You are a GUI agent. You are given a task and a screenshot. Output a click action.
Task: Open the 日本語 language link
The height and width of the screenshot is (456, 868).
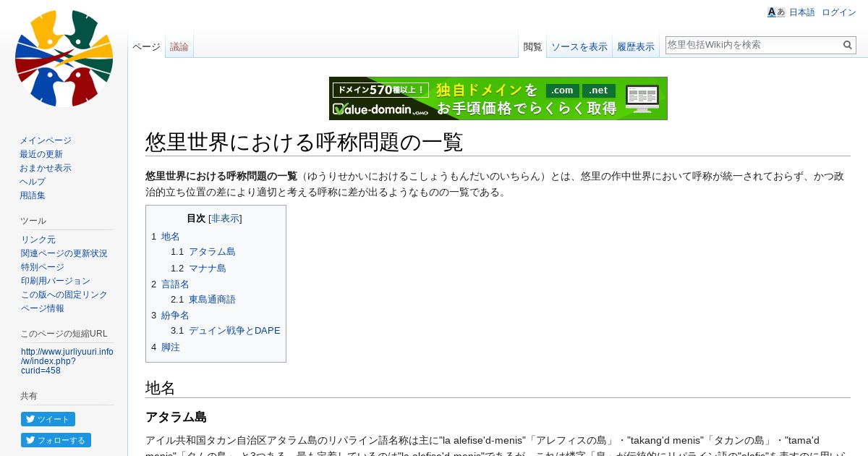pos(801,12)
